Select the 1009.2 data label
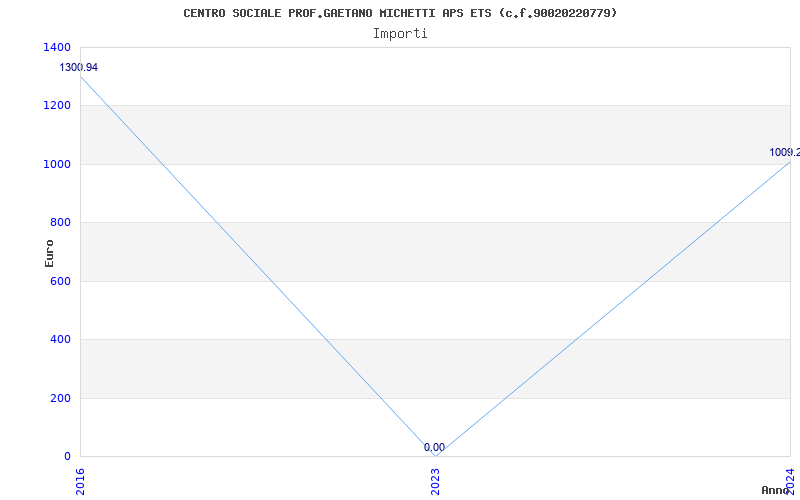The height and width of the screenshot is (500, 800). pyautogui.click(x=784, y=152)
